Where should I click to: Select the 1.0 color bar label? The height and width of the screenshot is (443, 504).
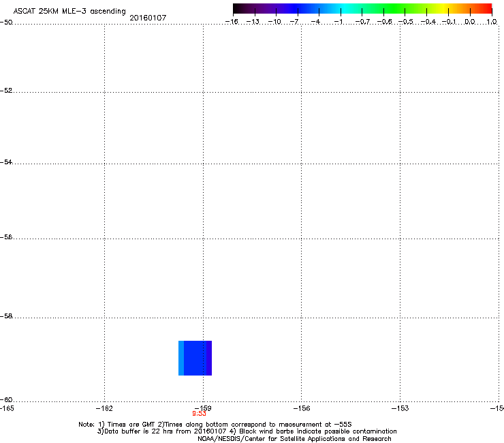(x=492, y=22)
